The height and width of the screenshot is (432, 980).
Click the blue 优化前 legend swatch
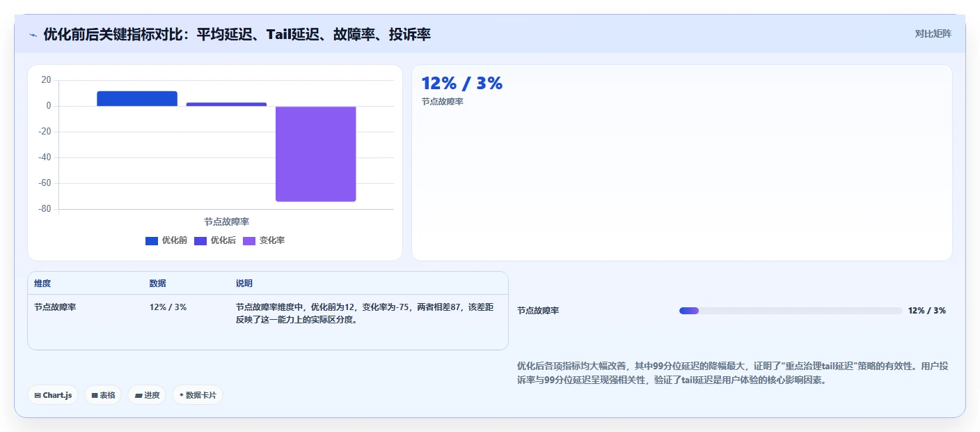(152, 241)
